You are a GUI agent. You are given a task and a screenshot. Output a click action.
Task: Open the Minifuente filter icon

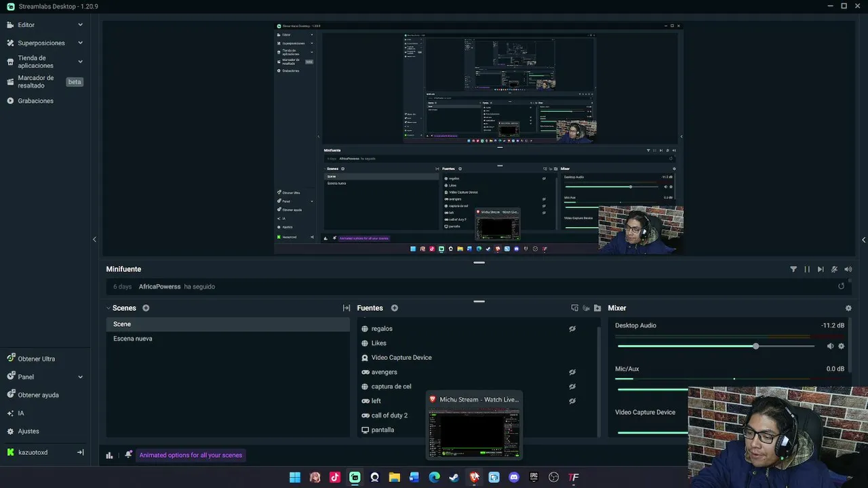[793, 269]
